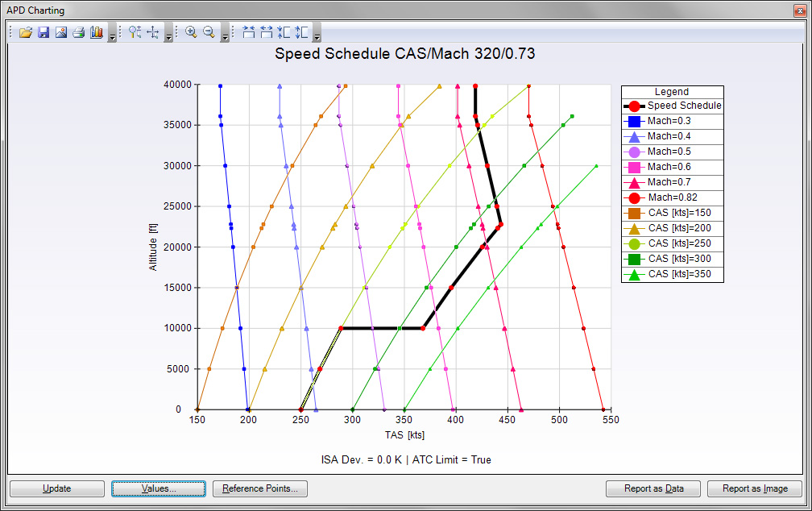The width and height of the screenshot is (812, 511).
Task: Select CAS [kts]=200 legend entry
Action: [x=672, y=228]
